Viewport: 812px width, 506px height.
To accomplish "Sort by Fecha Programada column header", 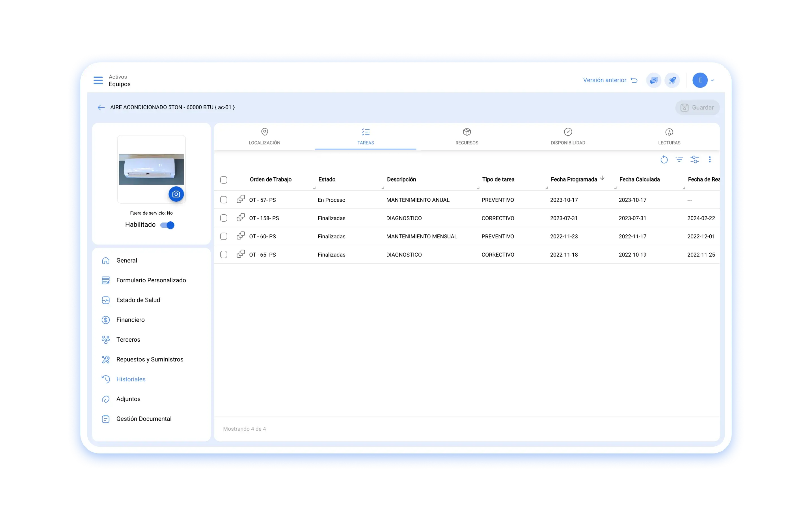I will coord(573,179).
